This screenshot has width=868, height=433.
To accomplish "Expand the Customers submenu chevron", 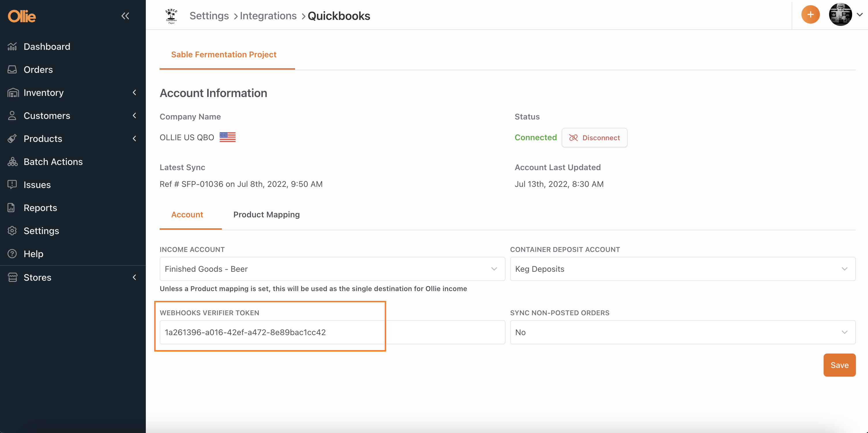I will point(135,115).
